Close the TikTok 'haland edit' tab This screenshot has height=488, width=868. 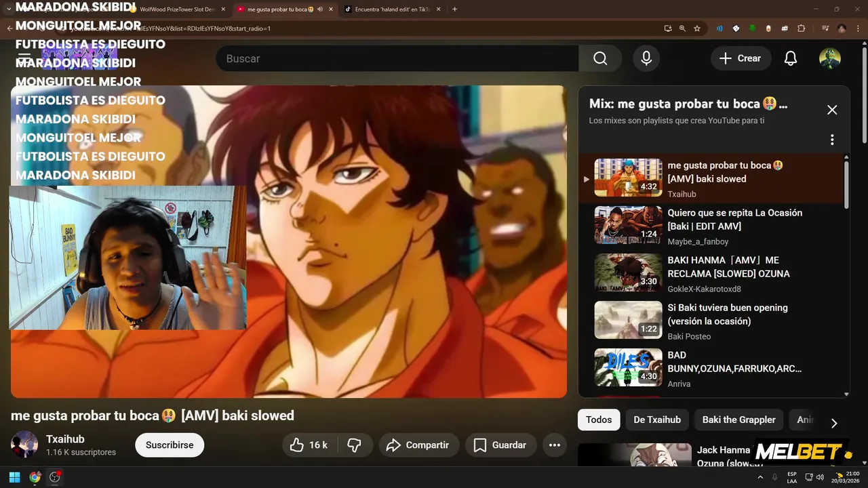coord(438,9)
